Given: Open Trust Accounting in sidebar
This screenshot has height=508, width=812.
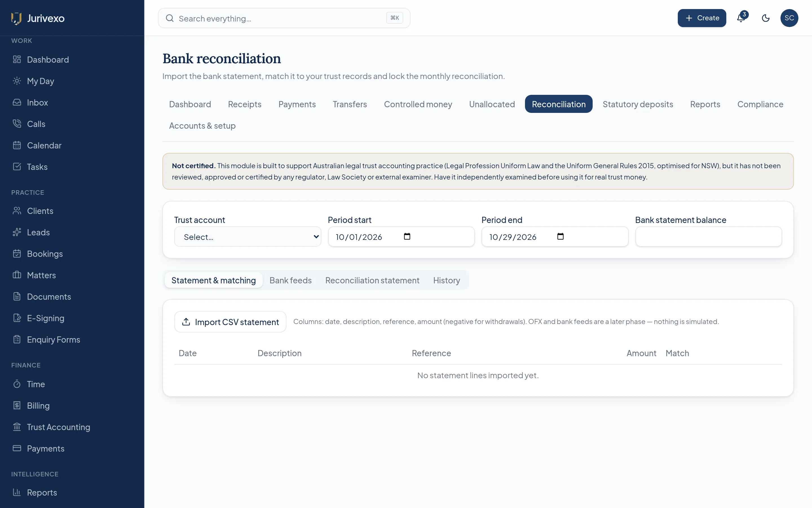Looking at the screenshot, I should pyautogui.click(x=72, y=427).
